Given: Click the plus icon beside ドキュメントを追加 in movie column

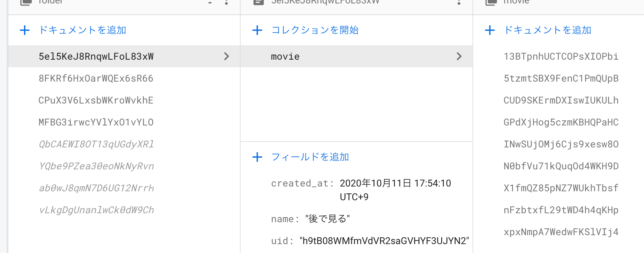Looking at the screenshot, I should 490,30.
